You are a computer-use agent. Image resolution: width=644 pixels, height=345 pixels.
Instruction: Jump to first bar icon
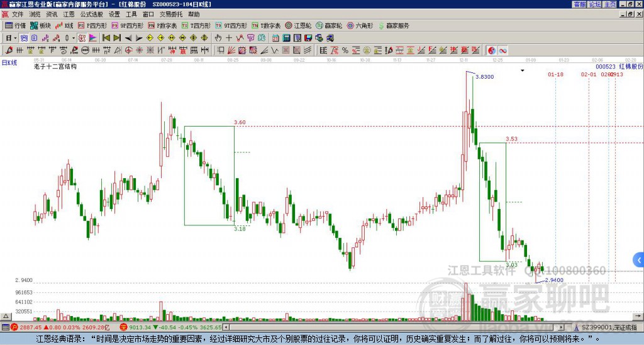point(106,38)
